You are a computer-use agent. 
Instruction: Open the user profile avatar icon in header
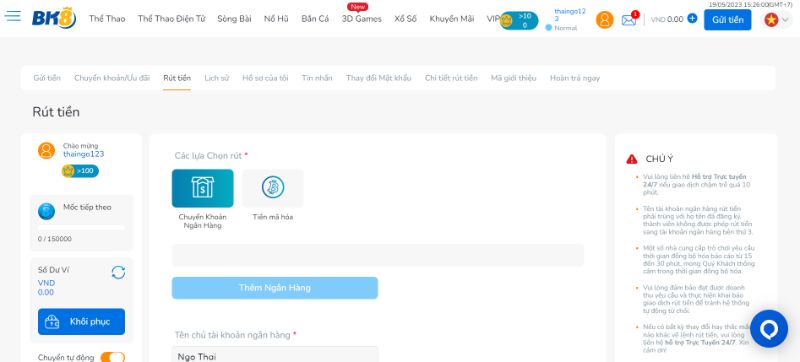[x=605, y=20]
